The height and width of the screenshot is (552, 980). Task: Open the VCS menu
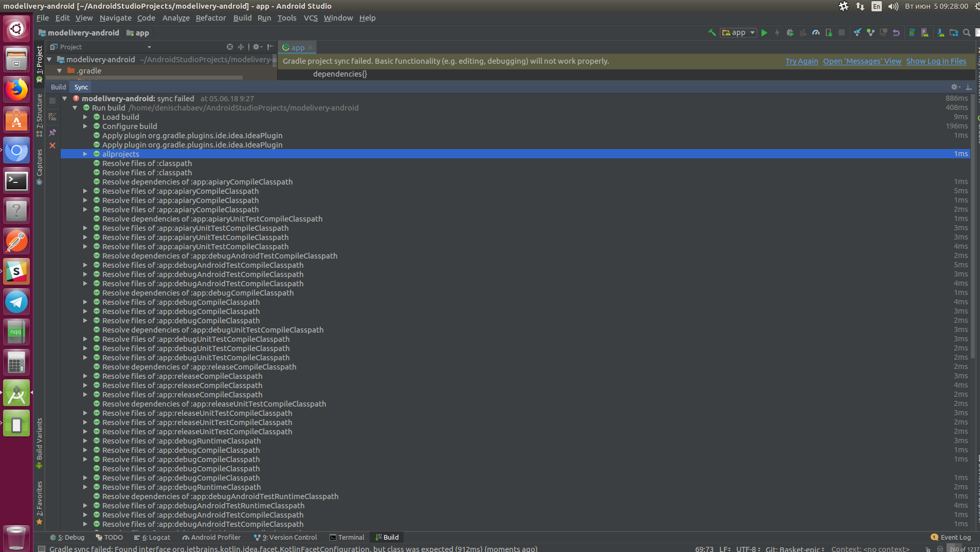tap(311, 18)
